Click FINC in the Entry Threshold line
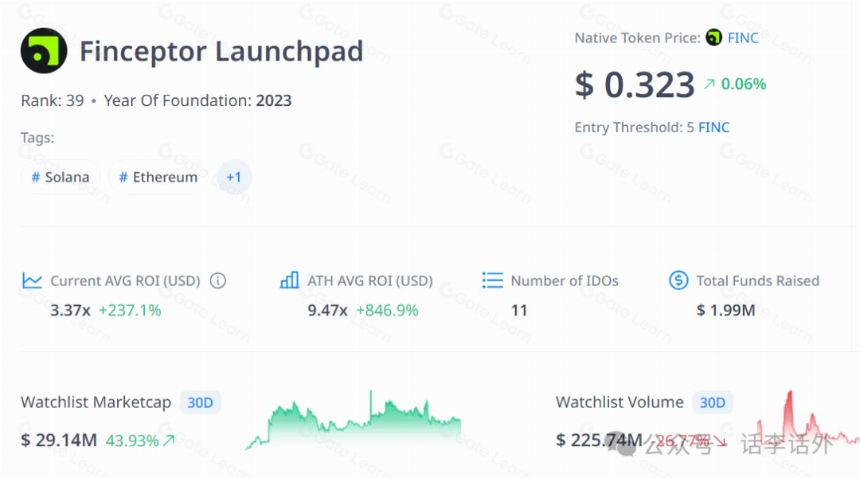The height and width of the screenshot is (478, 860). tap(714, 127)
